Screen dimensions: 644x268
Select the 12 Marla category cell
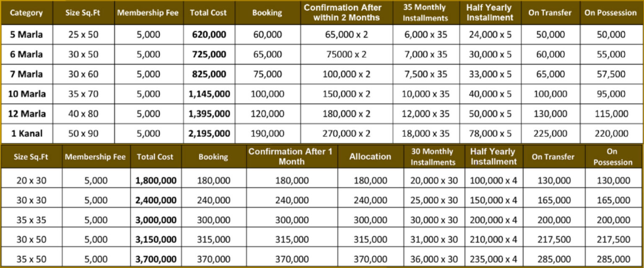26,113
